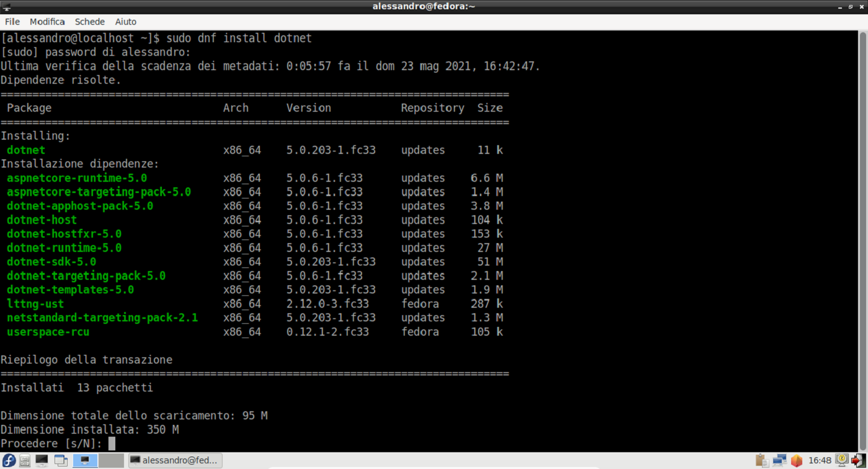Image resolution: width=868 pixels, height=469 pixels.
Task: Click the package name netstandard-targeting-pack-2.1
Action: click(x=102, y=318)
